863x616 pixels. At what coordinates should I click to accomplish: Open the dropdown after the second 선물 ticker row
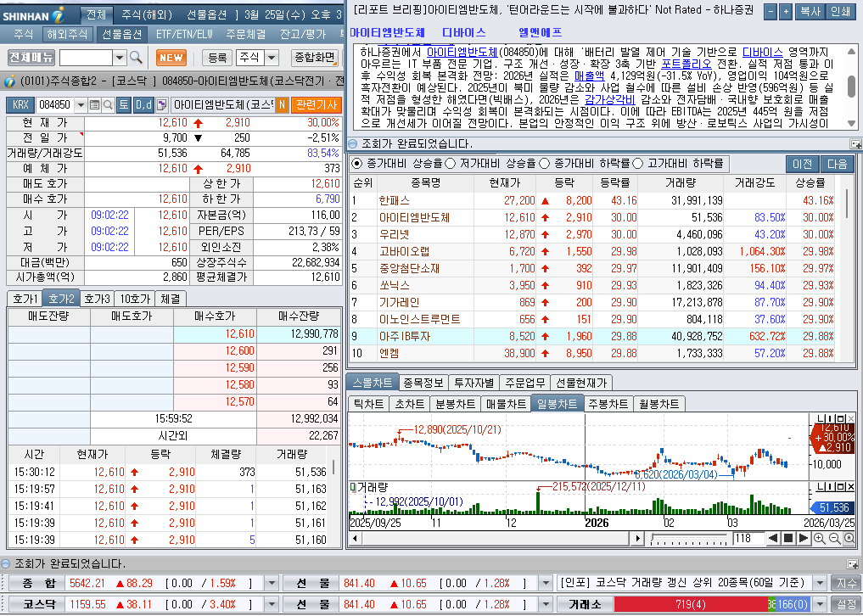[x=545, y=604]
